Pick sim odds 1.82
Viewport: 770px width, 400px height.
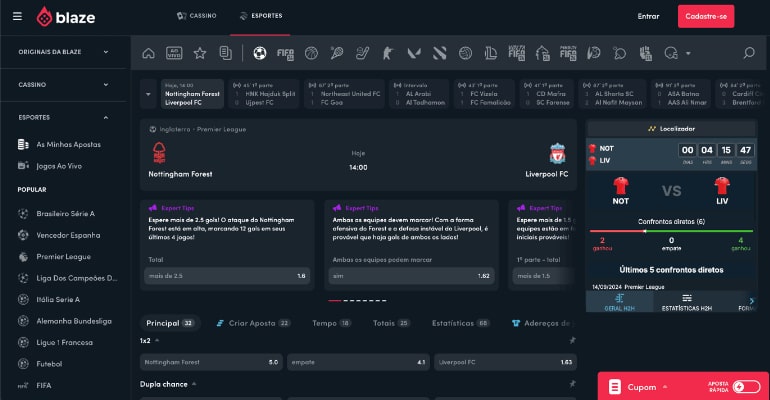(x=412, y=276)
